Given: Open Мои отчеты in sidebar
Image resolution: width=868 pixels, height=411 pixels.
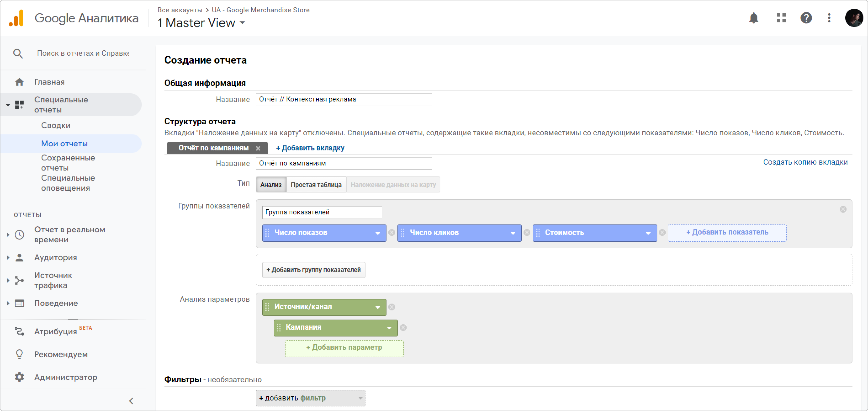Looking at the screenshot, I should click(x=64, y=144).
